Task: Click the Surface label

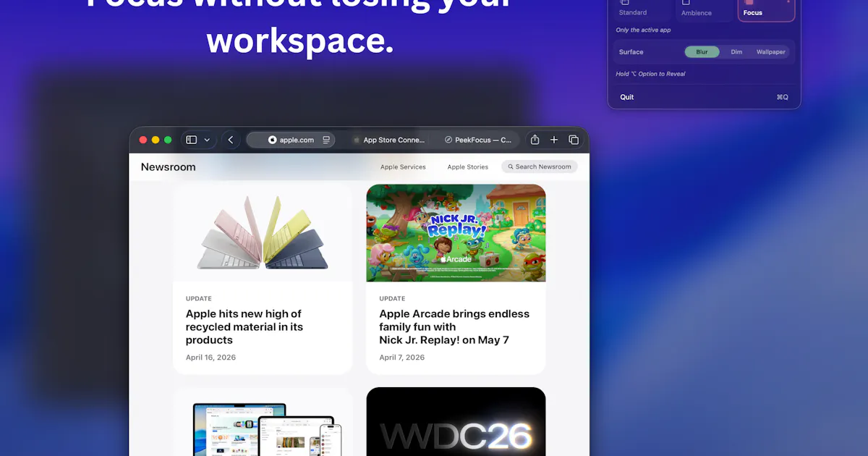Action: pyautogui.click(x=631, y=52)
